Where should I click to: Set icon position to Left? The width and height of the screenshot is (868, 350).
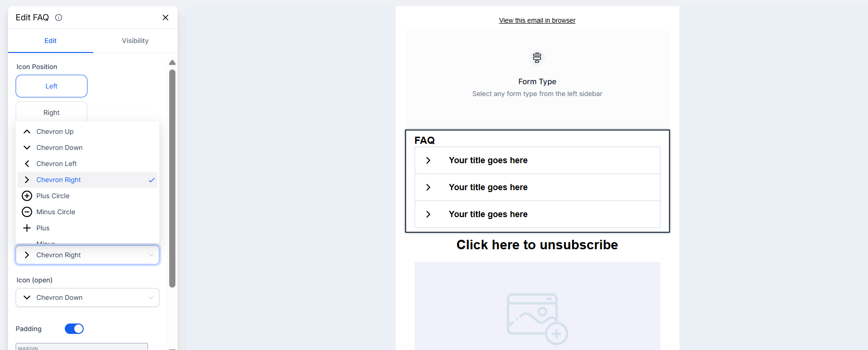[52, 86]
